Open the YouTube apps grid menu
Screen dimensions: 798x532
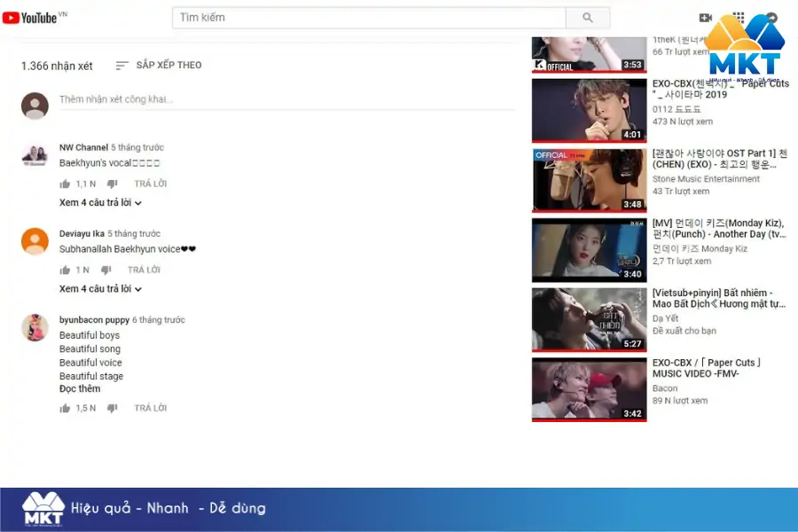(739, 17)
